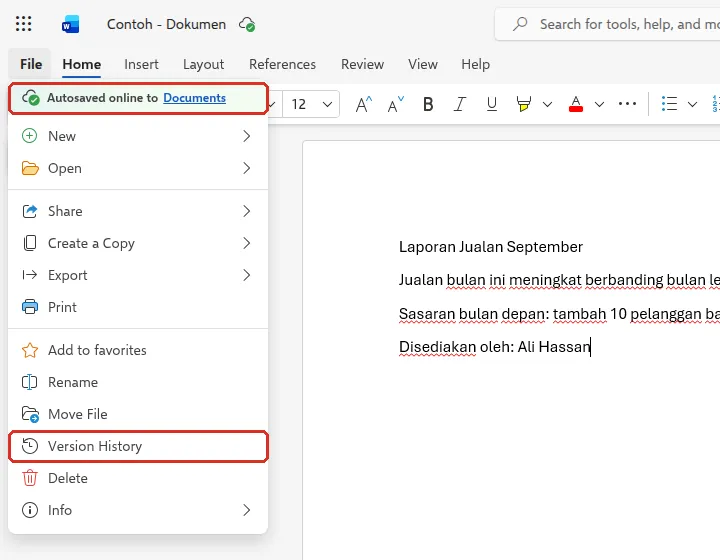The width and height of the screenshot is (720, 560).
Task: Select Open from the File menu
Action: tap(138, 168)
